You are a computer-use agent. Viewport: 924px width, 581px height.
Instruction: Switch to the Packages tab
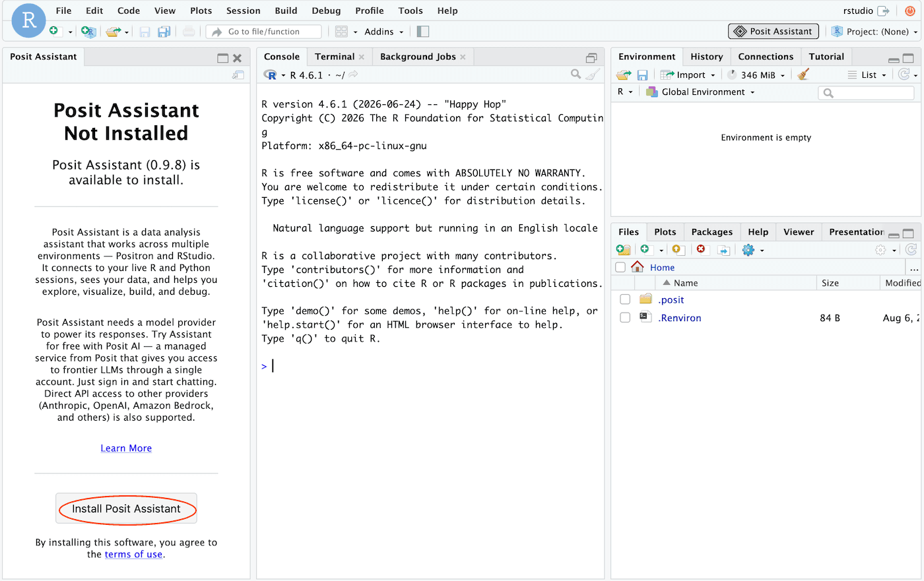pos(711,231)
